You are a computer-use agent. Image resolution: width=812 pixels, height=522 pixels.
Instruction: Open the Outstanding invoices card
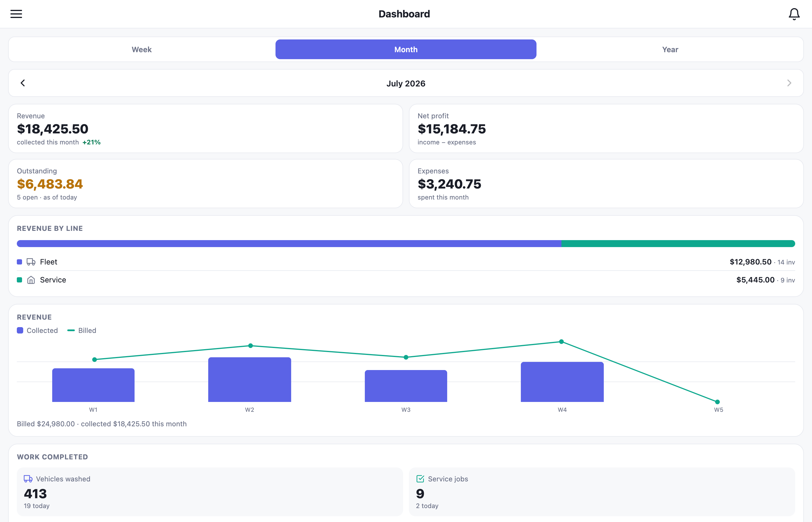206,184
